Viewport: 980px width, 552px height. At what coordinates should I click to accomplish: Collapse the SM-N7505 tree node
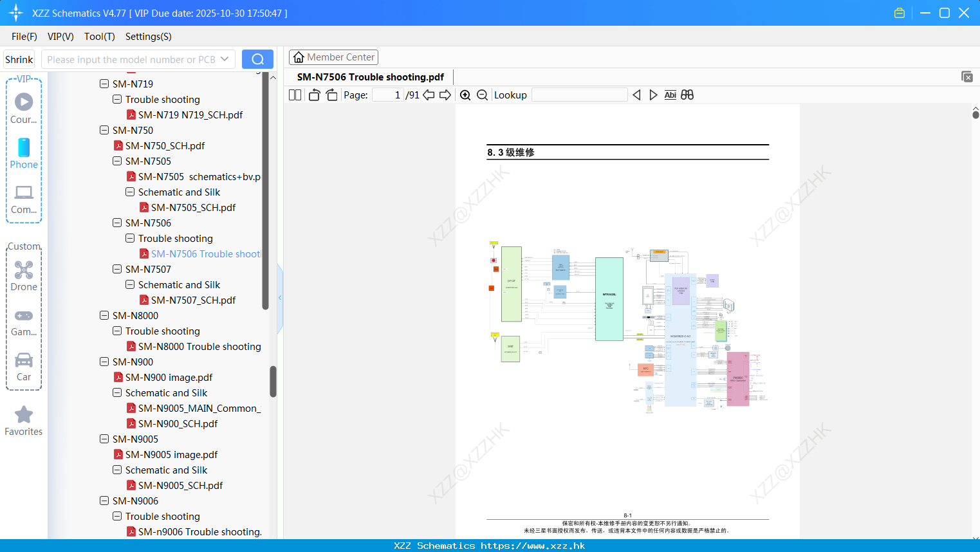coord(117,161)
